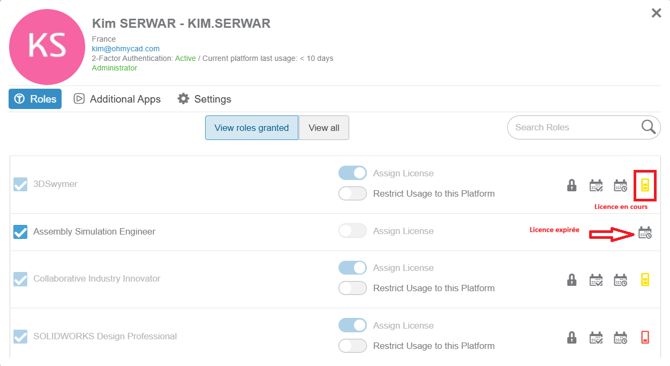This screenshot has height=366, width=670.
Task: Click the View all button
Action: pyautogui.click(x=324, y=128)
